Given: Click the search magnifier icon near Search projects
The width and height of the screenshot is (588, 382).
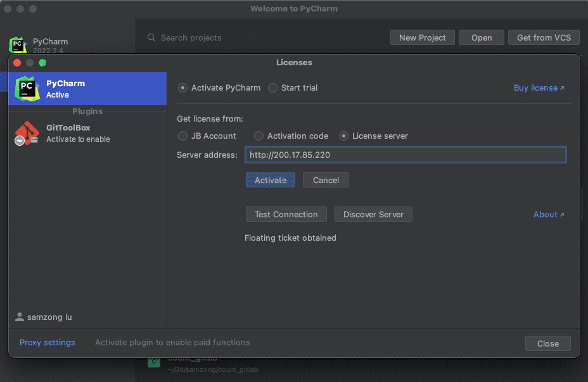Looking at the screenshot, I should (x=151, y=38).
